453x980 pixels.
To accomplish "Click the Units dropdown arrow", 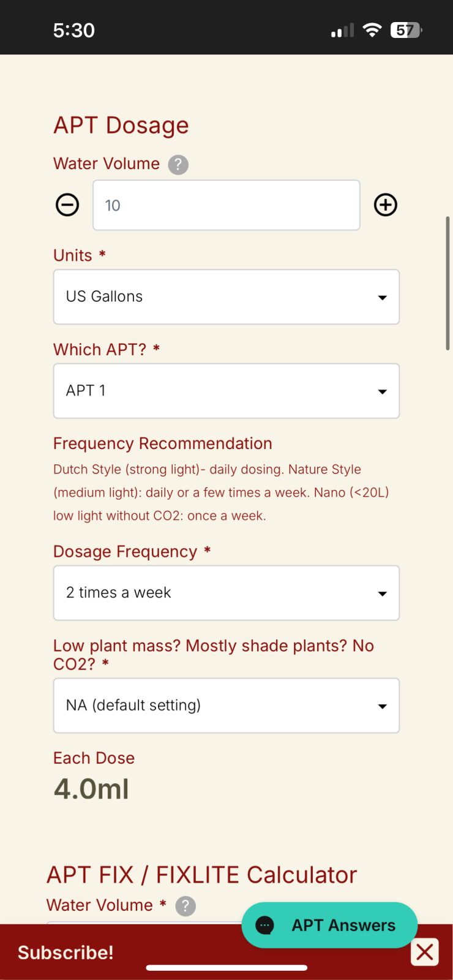I will click(383, 298).
